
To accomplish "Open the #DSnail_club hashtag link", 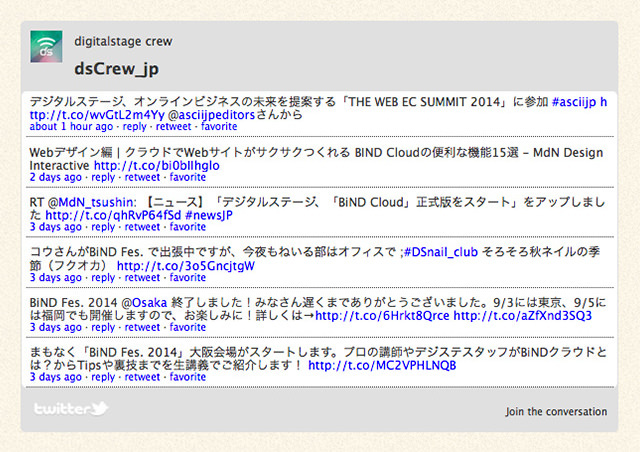I will click(x=441, y=252).
